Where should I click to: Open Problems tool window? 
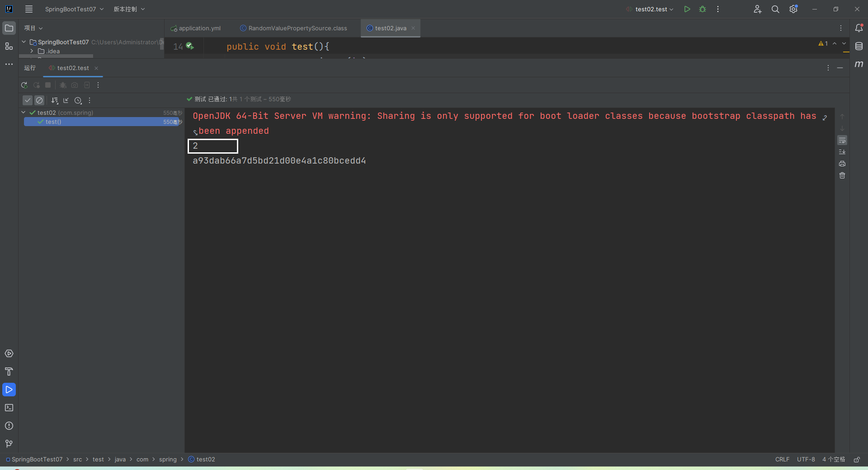click(9, 426)
